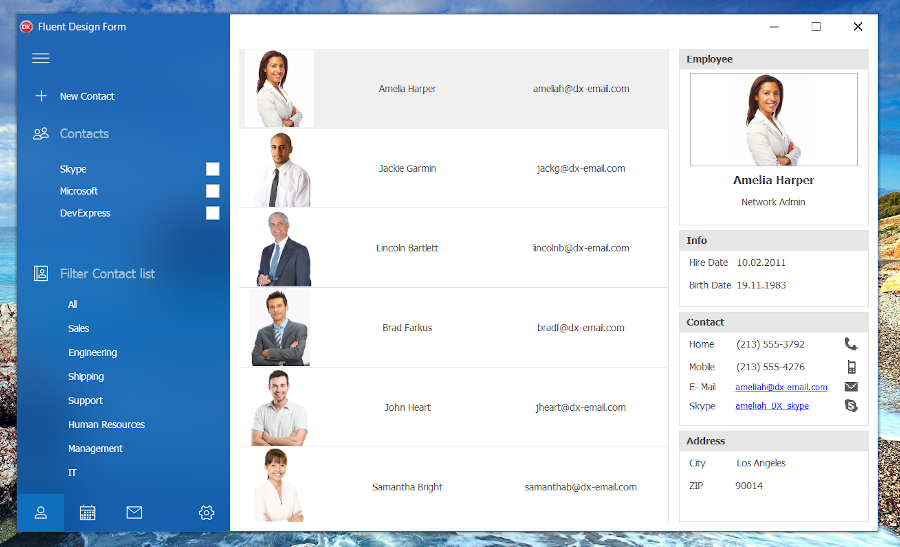Click the Lincoln Bartlett name

tap(407, 248)
